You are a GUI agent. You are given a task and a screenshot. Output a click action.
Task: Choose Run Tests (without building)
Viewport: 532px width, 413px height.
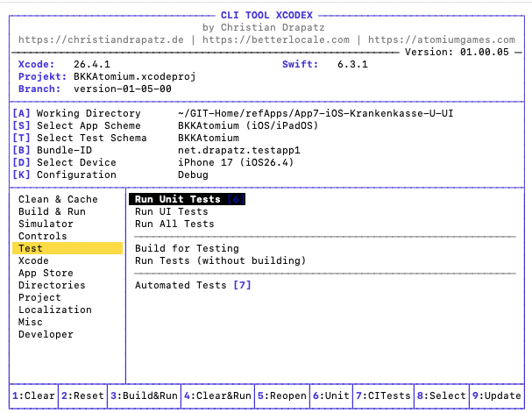(x=221, y=260)
